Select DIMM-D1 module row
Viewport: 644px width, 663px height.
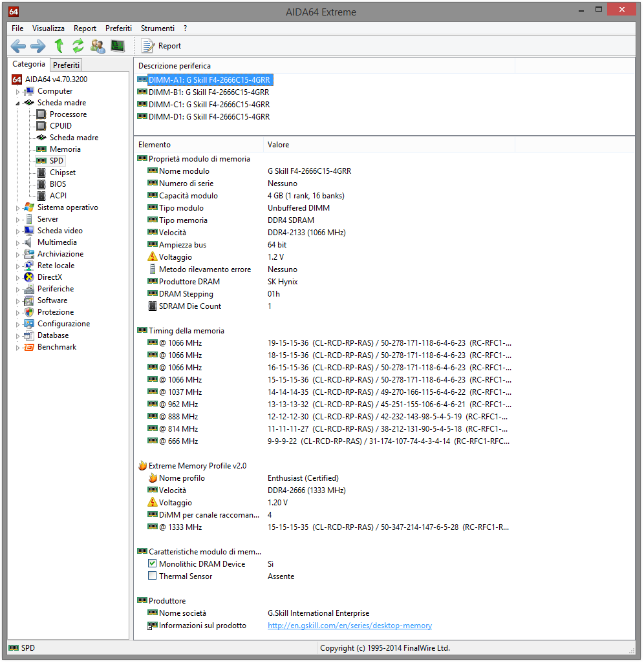(x=204, y=117)
